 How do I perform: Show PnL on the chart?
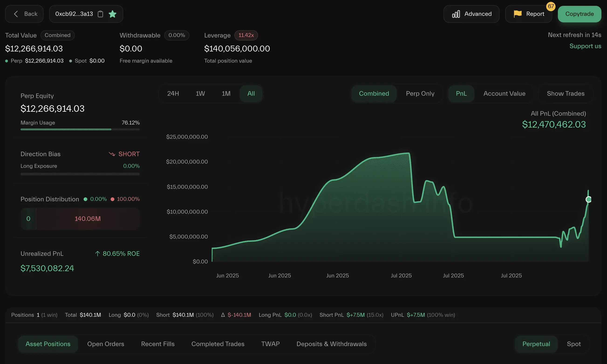click(x=461, y=94)
